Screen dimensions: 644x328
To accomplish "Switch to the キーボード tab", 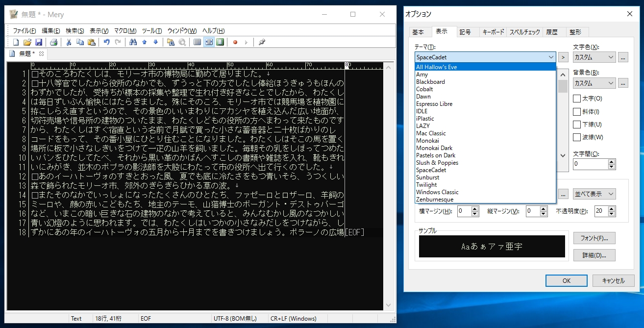I will point(493,32).
